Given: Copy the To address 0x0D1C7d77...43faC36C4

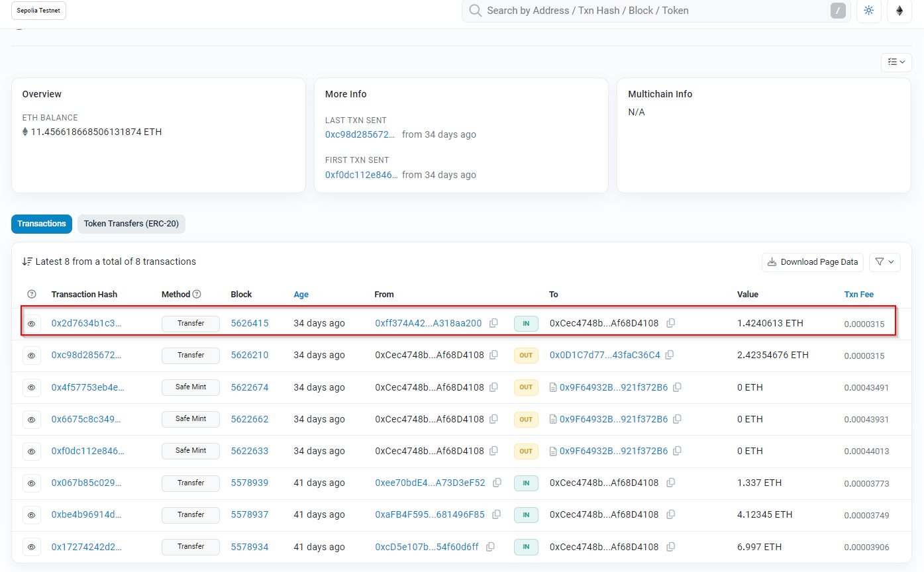Looking at the screenshot, I should [670, 355].
